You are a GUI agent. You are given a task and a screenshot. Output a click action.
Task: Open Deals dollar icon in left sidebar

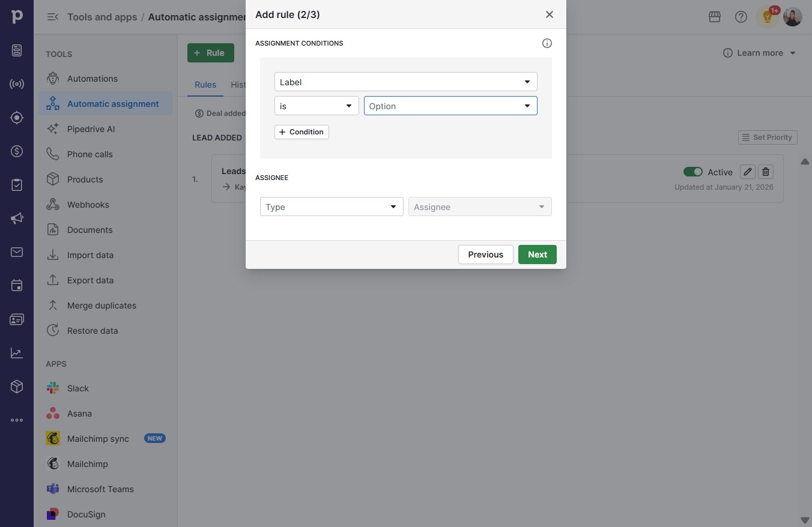coord(17,151)
